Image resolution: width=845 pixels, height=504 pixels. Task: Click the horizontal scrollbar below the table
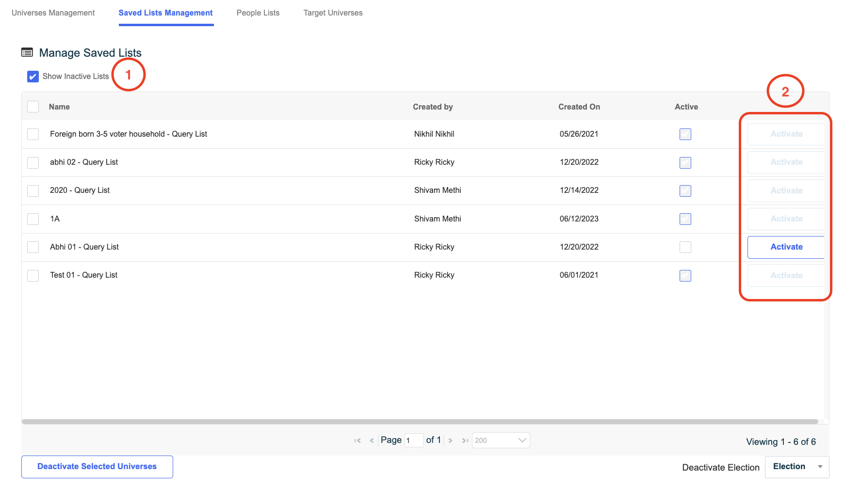click(420, 422)
